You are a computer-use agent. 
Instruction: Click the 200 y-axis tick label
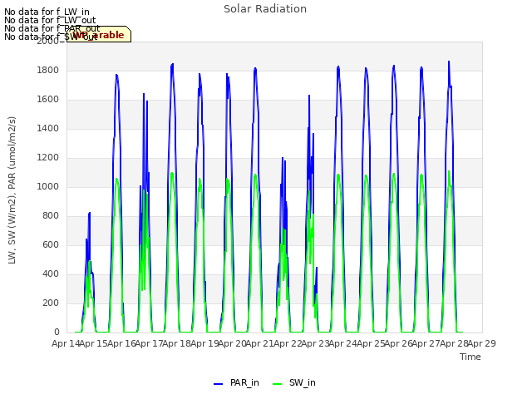click(51, 303)
